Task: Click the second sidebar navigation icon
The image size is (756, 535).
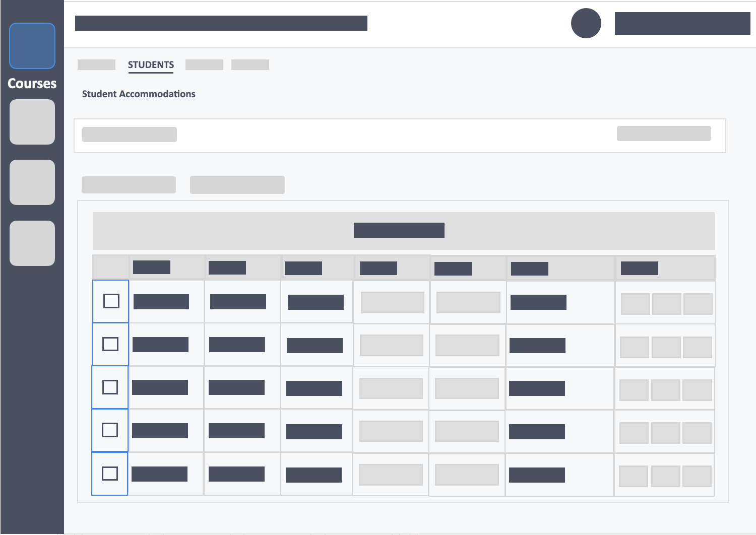Action: click(x=32, y=122)
